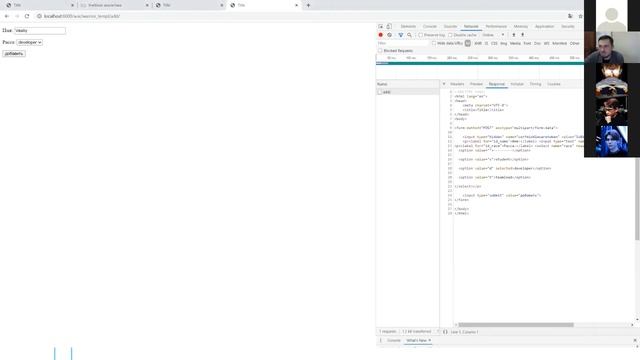Toggle the Blocked Requests checkbox
Screen dimensions: 640x360
pos(380,51)
